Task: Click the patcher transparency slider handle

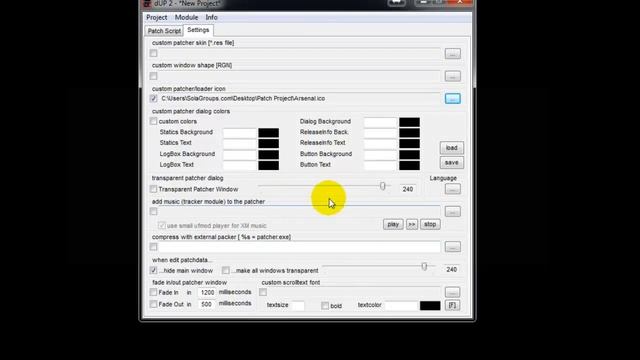Action: coord(382,186)
